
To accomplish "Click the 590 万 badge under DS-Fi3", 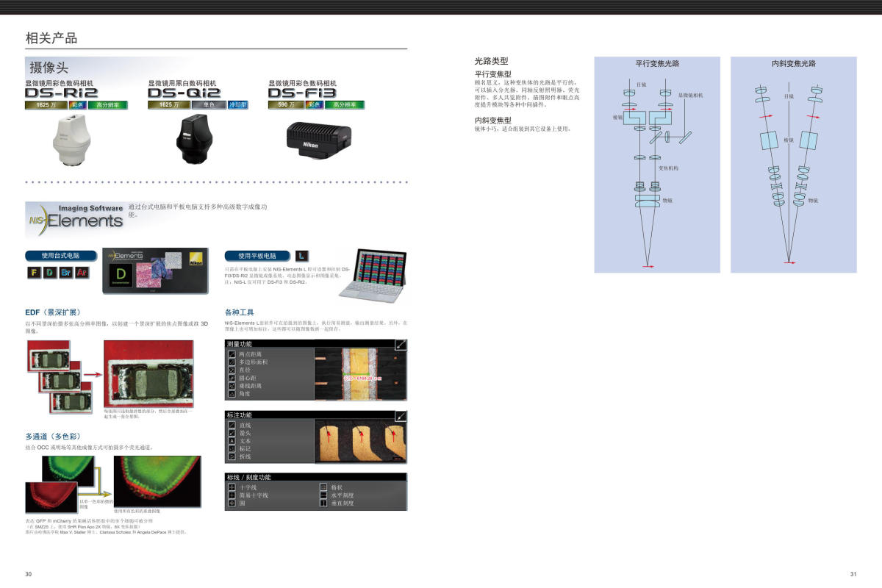I will click(286, 105).
